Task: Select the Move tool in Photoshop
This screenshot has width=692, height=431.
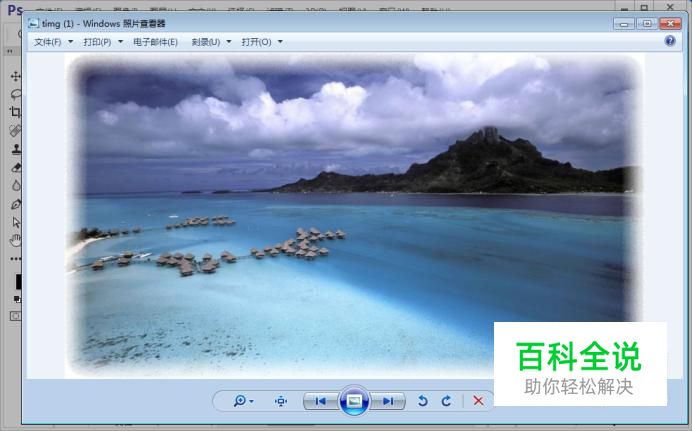Action: 15,76
